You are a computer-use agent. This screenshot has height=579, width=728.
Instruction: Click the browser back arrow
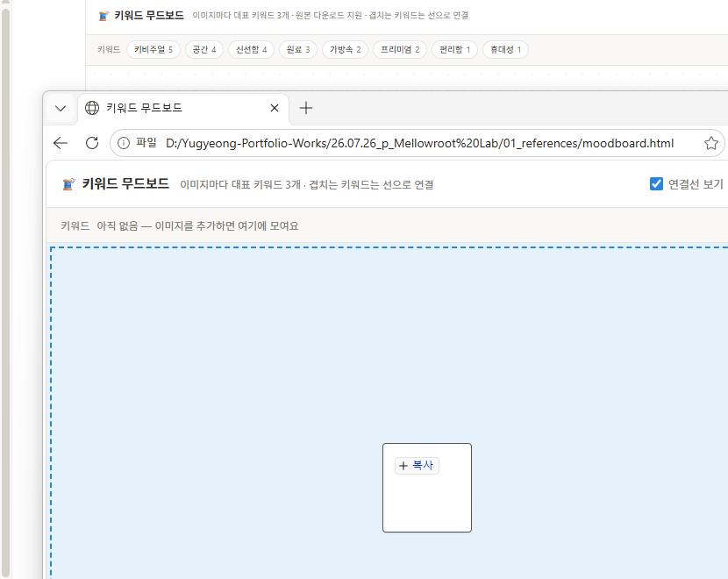coord(61,144)
